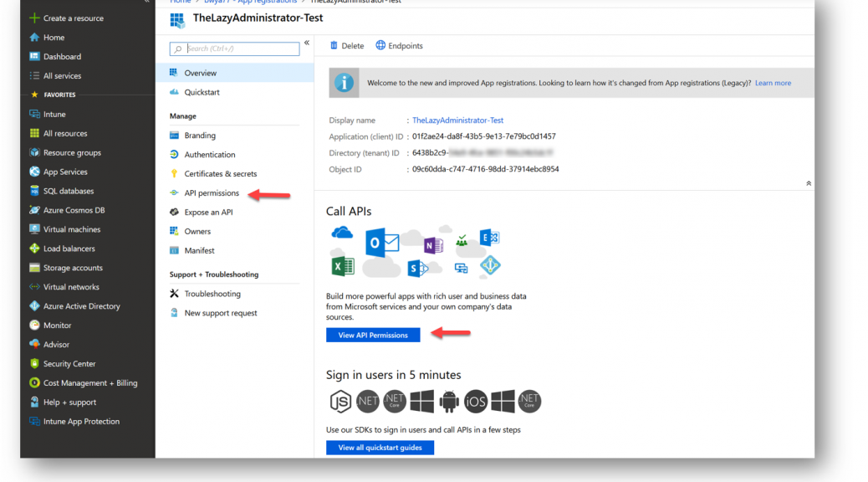
Task: Click the Call APIs heading
Action: coord(349,211)
